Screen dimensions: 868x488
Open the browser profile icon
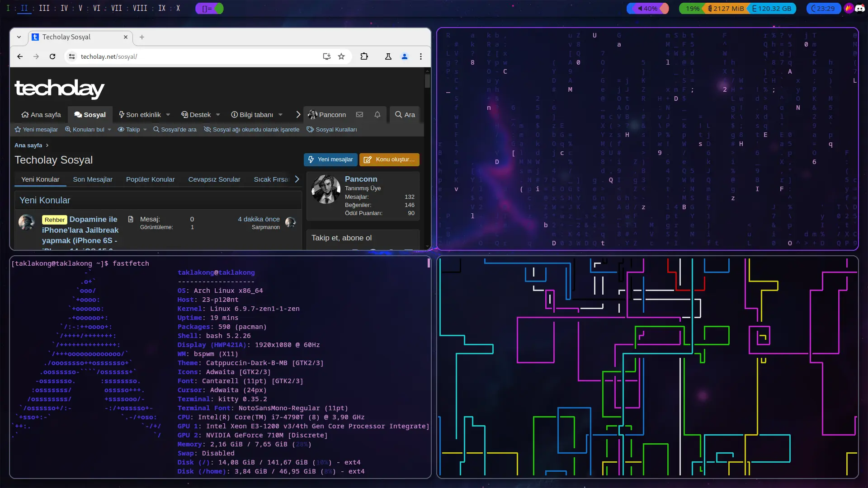[405, 56]
